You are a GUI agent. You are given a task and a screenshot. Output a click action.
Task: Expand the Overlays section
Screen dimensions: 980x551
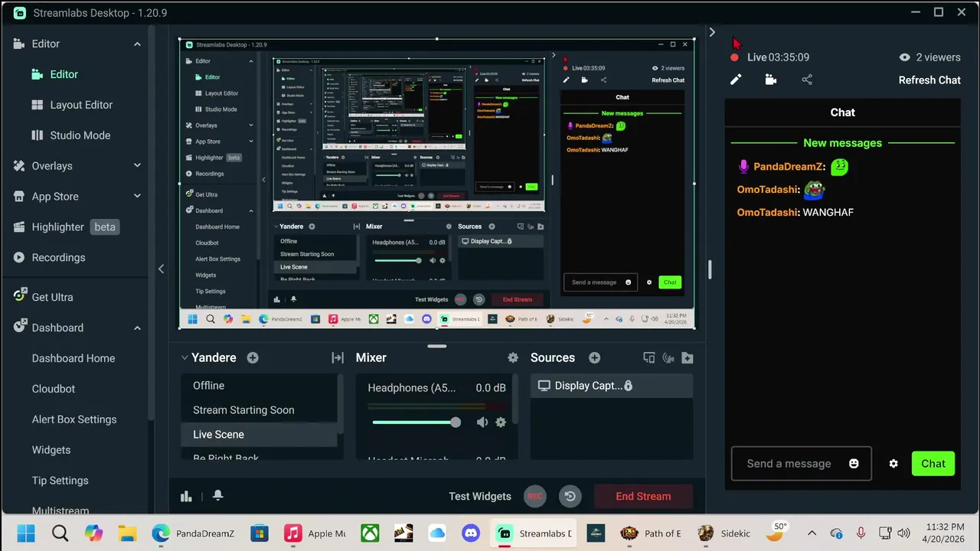pos(137,166)
